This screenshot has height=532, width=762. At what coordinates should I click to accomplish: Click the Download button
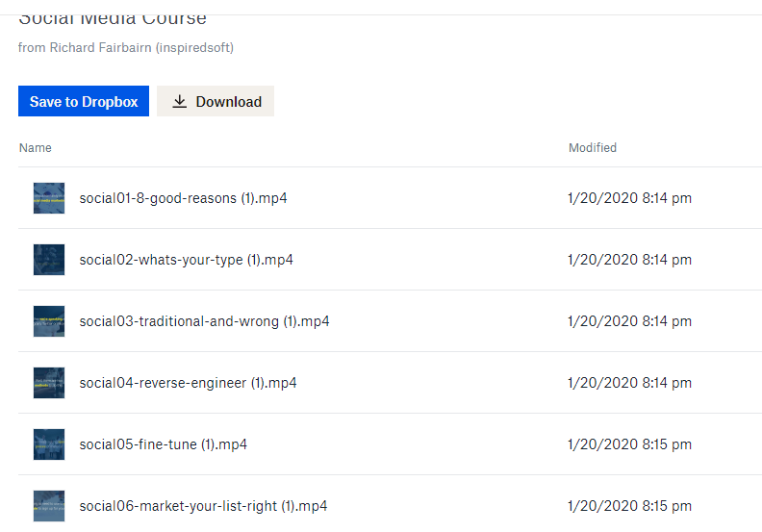point(216,101)
